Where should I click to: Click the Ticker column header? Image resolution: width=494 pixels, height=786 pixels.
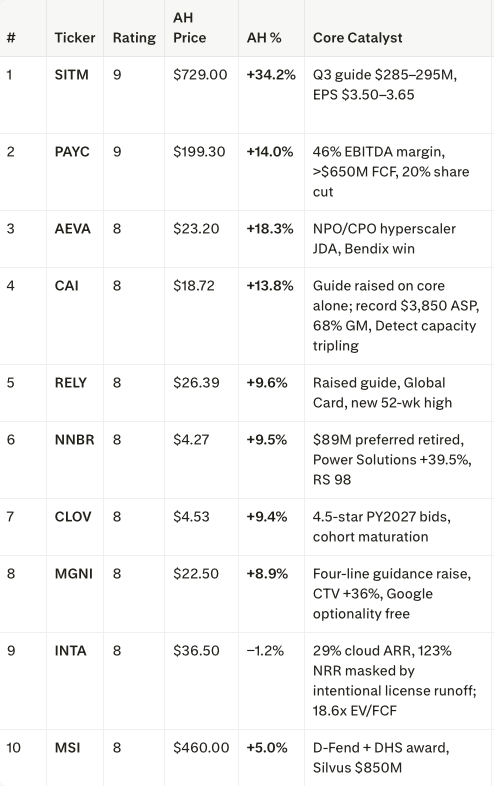75,38
